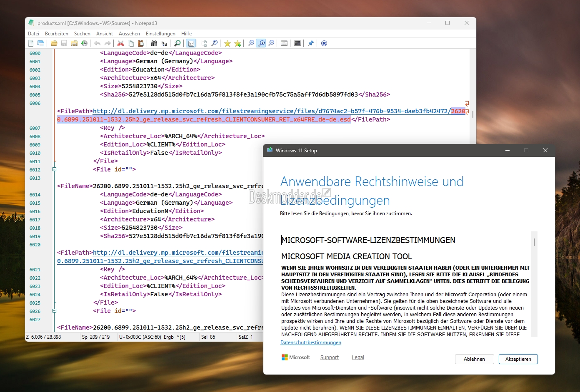Open a file with the folder icon
Viewport: 580px width, 392px height.
click(54, 43)
